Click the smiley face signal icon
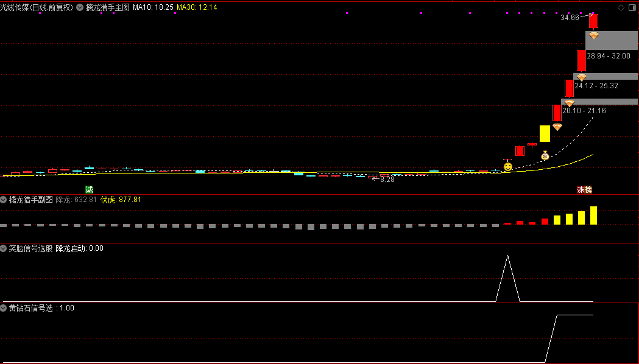Screen dimensions: 639x364 (508, 167)
